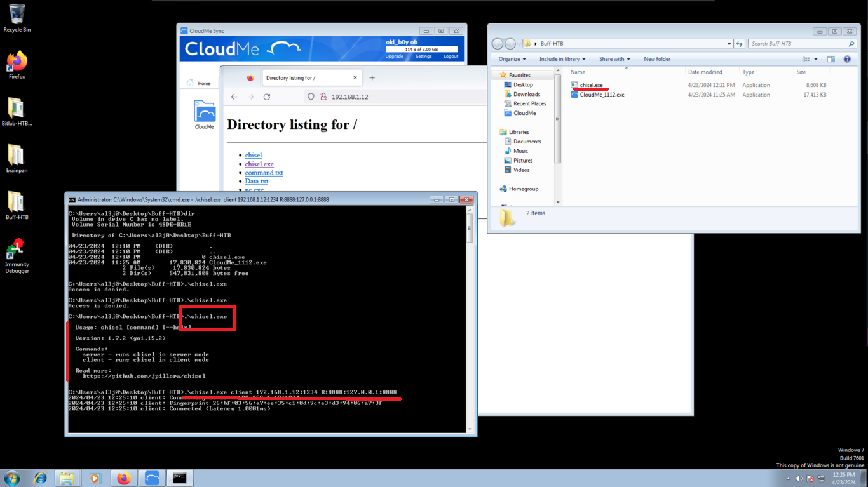Click the Firefox View icon beside the tab
Image resolution: width=868 pixels, height=487 pixels.
coord(250,78)
